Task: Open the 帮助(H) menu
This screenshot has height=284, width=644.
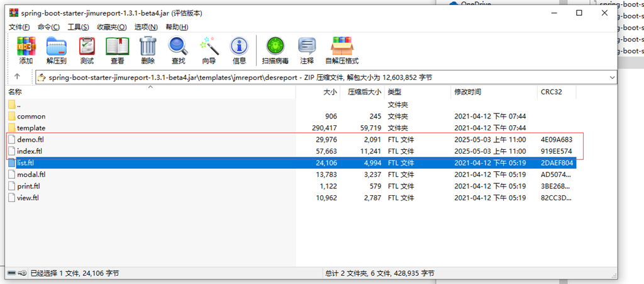Action: (177, 27)
